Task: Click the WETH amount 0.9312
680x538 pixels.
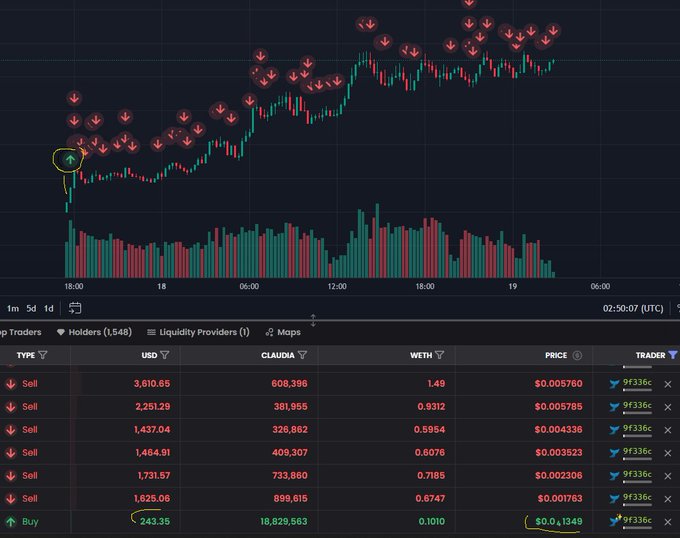Action: pos(431,407)
